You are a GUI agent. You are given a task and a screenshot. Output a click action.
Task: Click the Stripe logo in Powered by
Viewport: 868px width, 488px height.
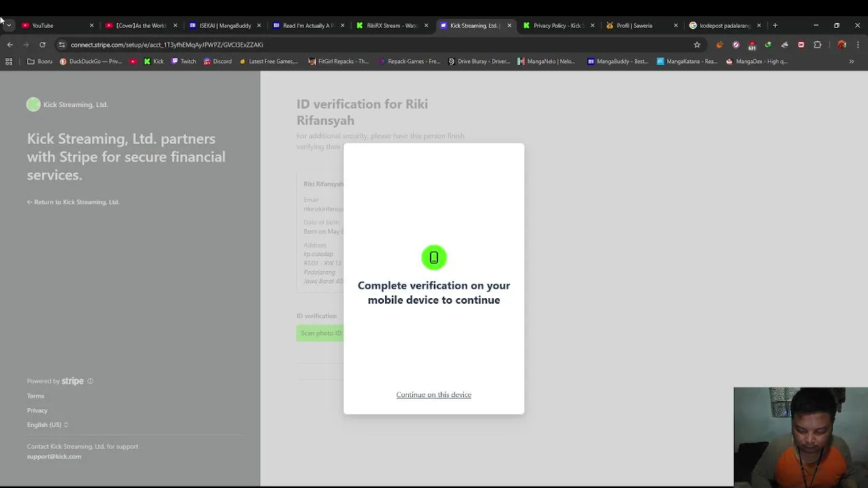pyautogui.click(x=73, y=381)
